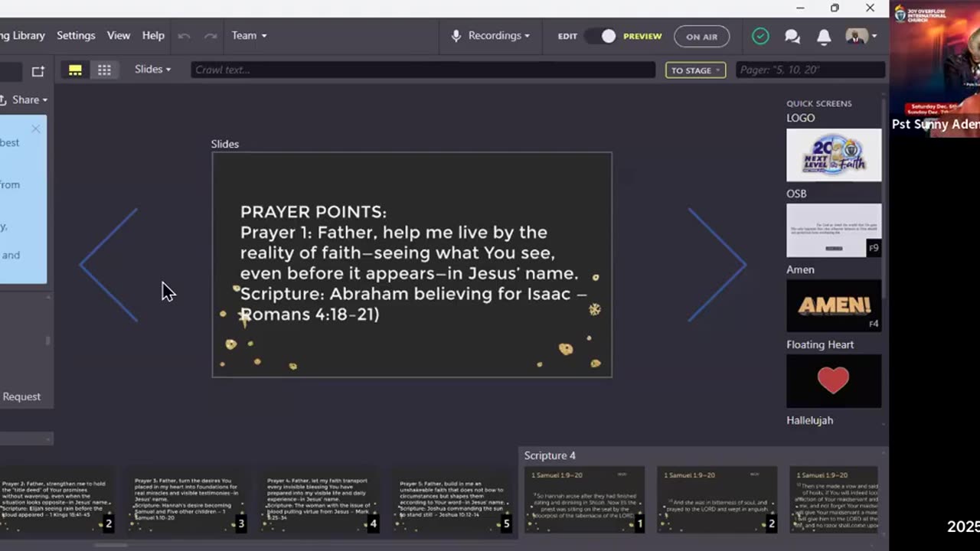This screenshot has height=551, width=980.
Task: Select the third 1 Samuel 1:9-20 slide
Action: tap(835, 499)
